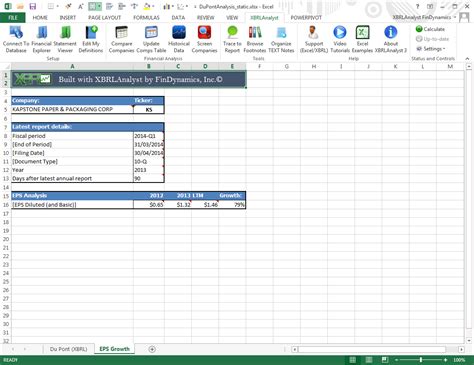474x365 pixels.
Task: Open the Excel Examples
Action: pos(362,39)
